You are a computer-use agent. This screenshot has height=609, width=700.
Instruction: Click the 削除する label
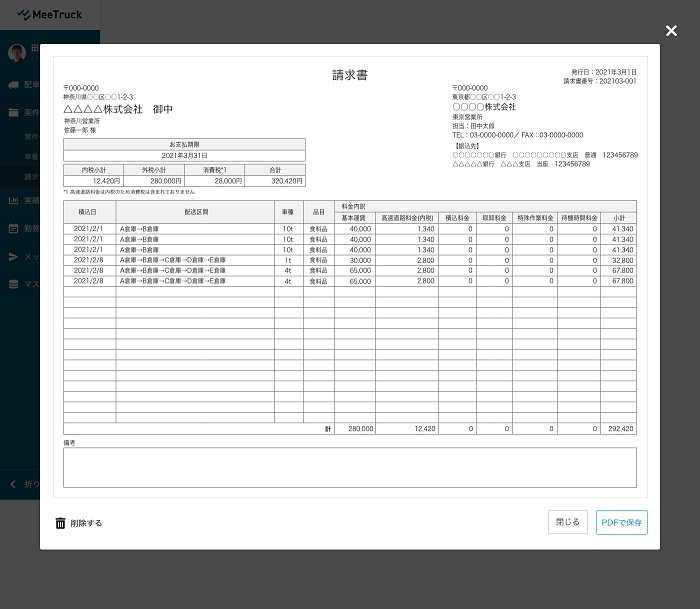[86, 523]
